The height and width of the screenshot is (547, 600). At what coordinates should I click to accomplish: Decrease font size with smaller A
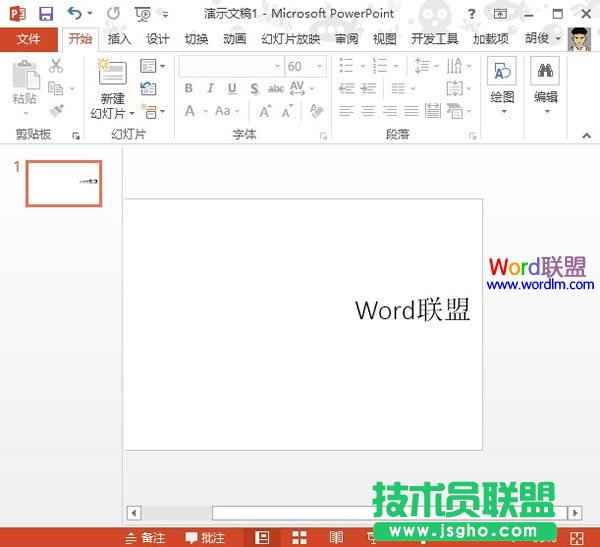point(287,111)
